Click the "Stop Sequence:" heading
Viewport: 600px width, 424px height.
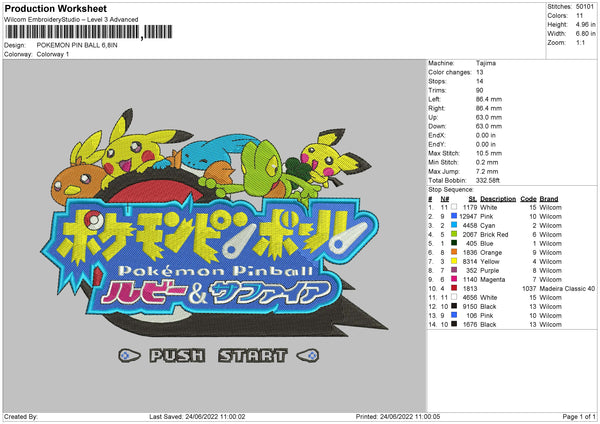coord(451,190)
